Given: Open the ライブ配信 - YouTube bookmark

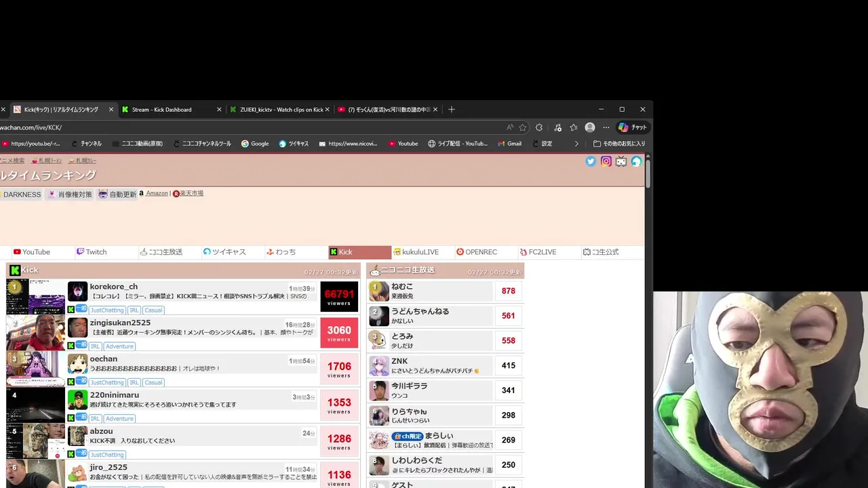Looking at the screenshot, I should click(x=458, y=144).
